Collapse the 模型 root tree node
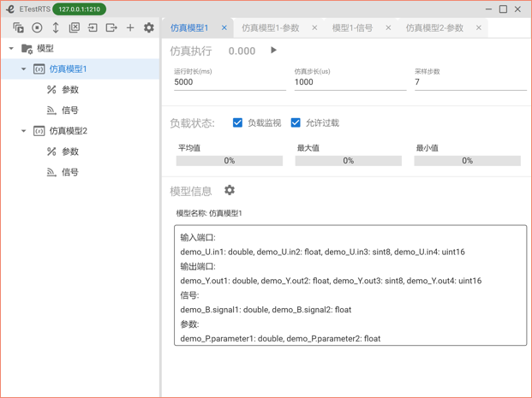The width and height of the screenshot is (532, 398). coord(11,49)
